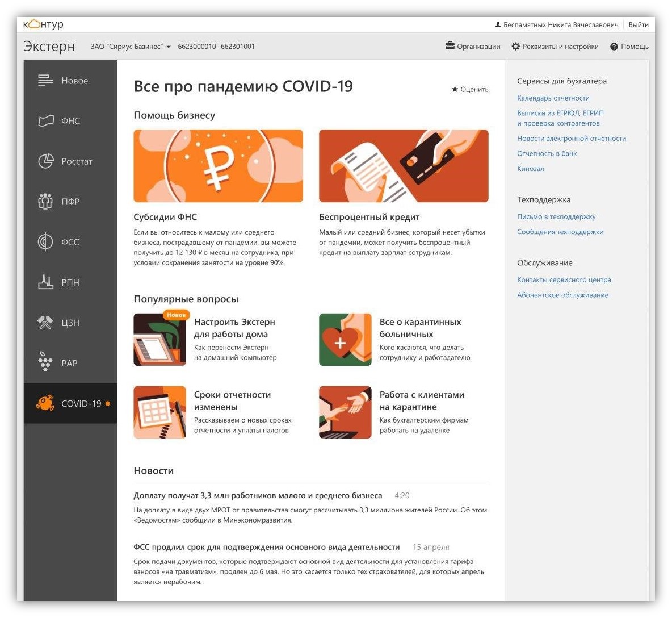672x618 pixels.
Task: Click the Экстерн product title
Action: 49,46
